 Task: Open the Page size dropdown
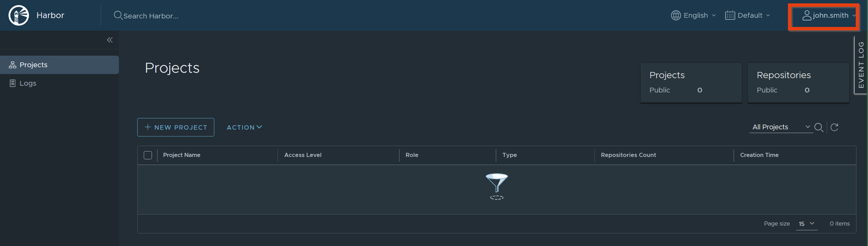806,224
